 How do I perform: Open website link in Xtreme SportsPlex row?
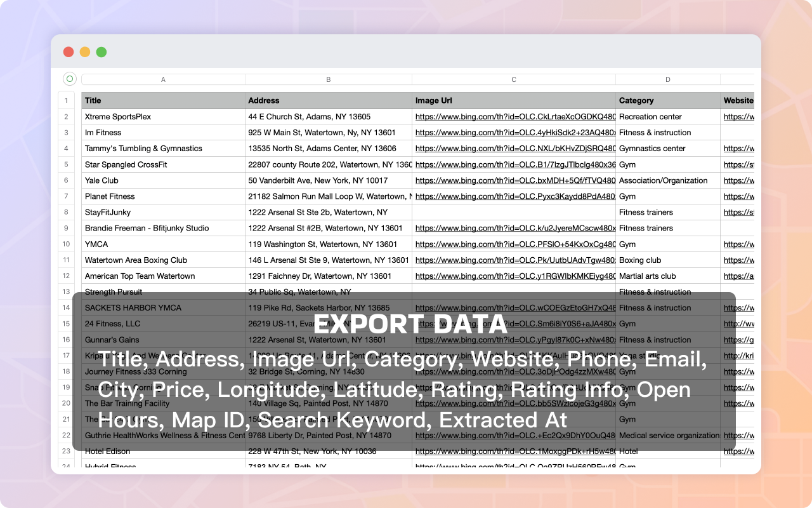(x=739, y=117)
